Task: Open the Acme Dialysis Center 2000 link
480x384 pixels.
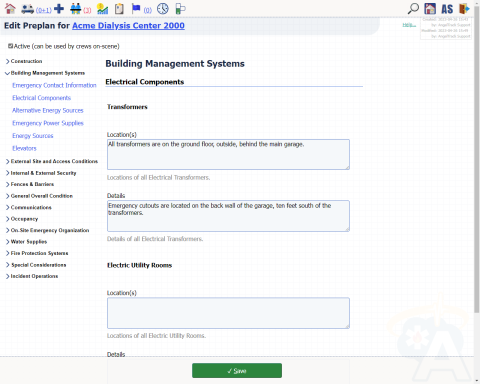Action: [128, 26]
